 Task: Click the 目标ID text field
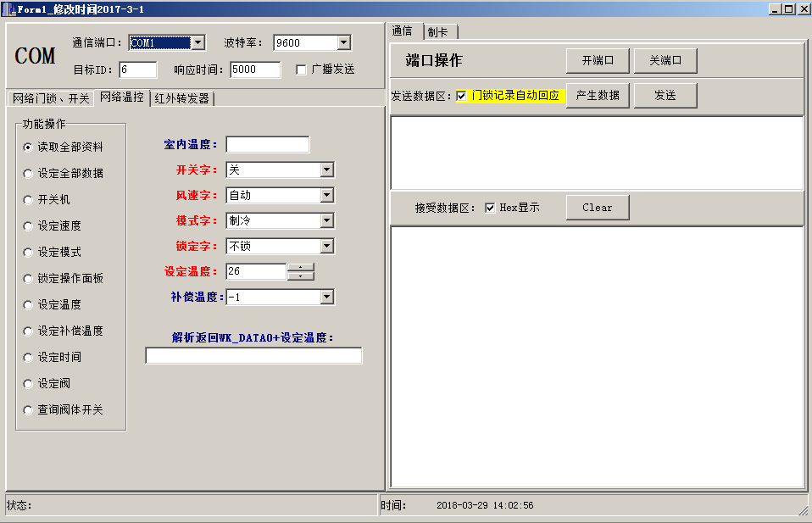click(138, 70)
